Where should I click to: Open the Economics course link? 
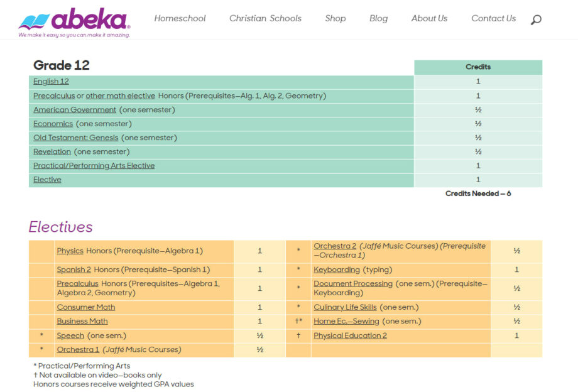pyautogui.click(x=53, y=124)
